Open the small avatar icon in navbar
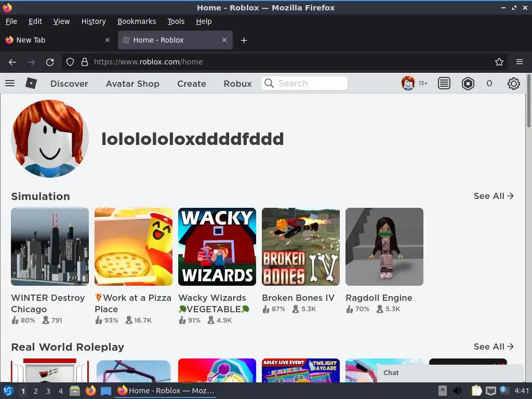This screenshot has height=399, width=532. pos(408,83)
